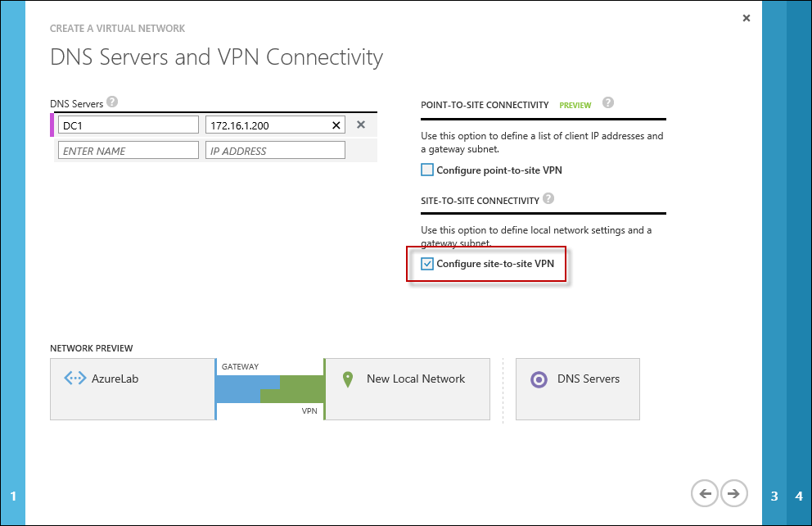Viewport: 812px width, 526px height.
Task: Go back to the previous wizard page
Action: (704, 493)
